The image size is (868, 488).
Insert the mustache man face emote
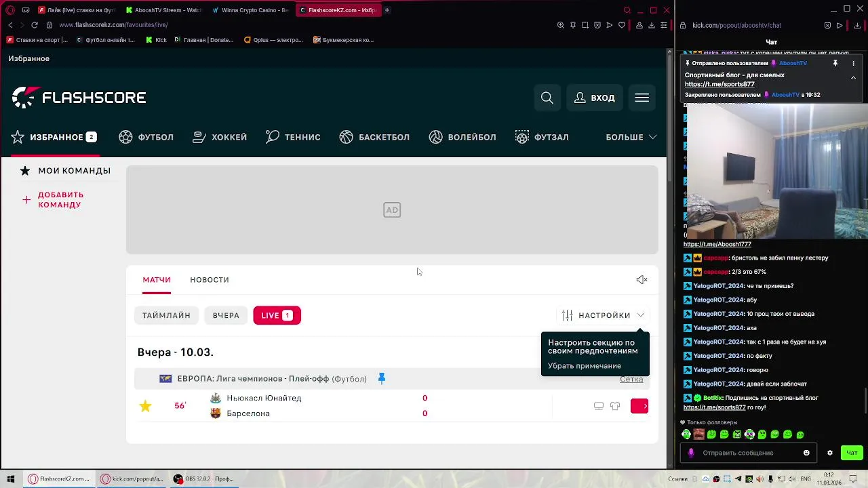click(699, 434)
